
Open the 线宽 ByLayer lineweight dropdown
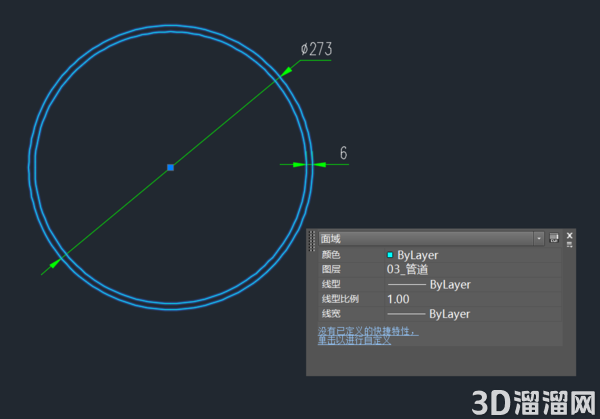tap(473, 314)
